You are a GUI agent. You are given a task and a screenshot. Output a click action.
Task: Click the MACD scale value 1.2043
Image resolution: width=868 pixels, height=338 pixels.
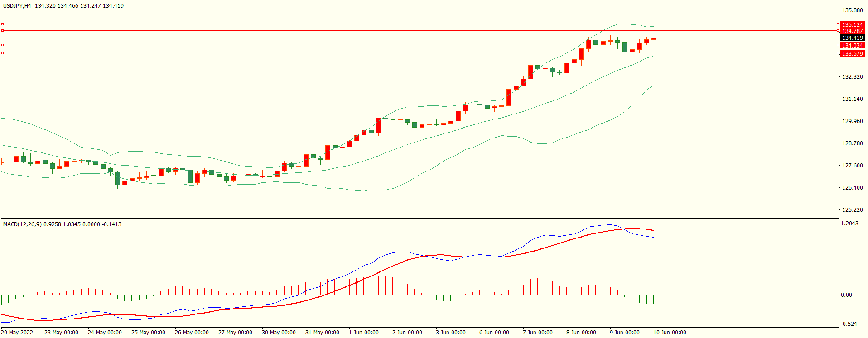(849, 224)
